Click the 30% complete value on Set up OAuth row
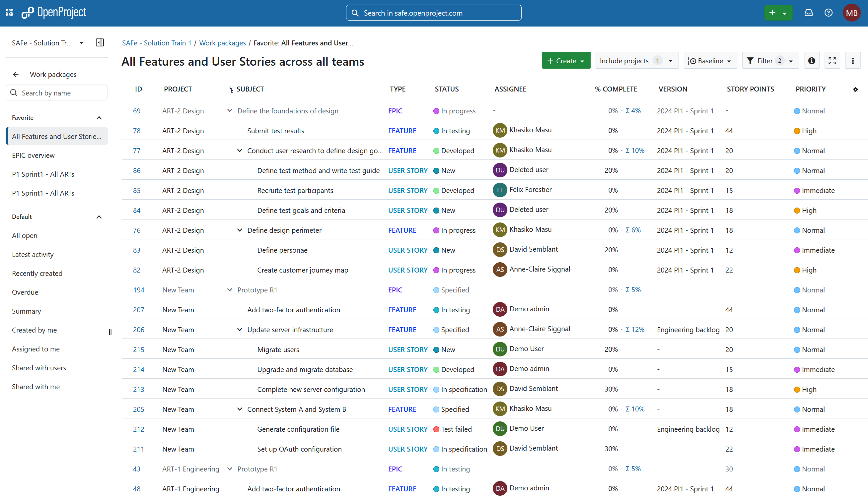868x498 pixels. pyautogui.click(x=611, y=449)
